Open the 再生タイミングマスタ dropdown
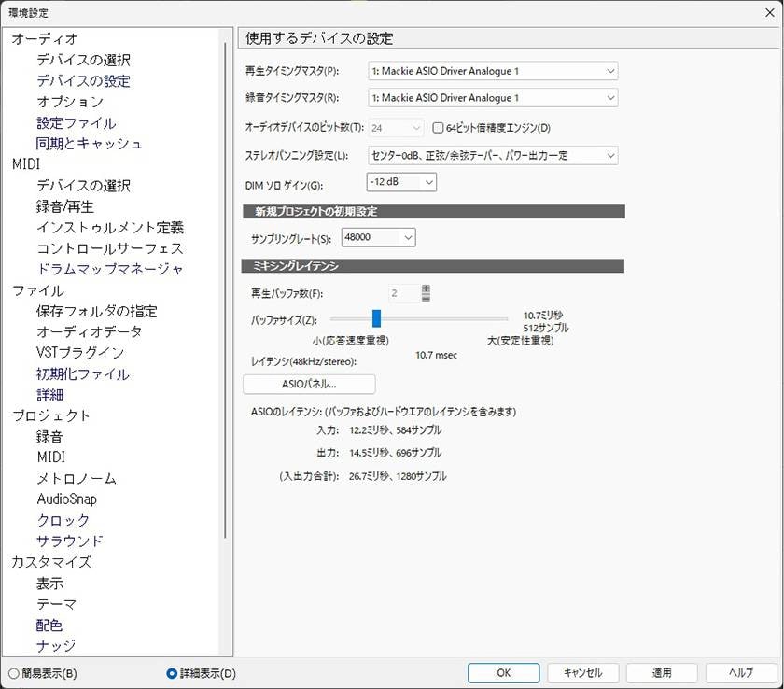 pos(492,71)
